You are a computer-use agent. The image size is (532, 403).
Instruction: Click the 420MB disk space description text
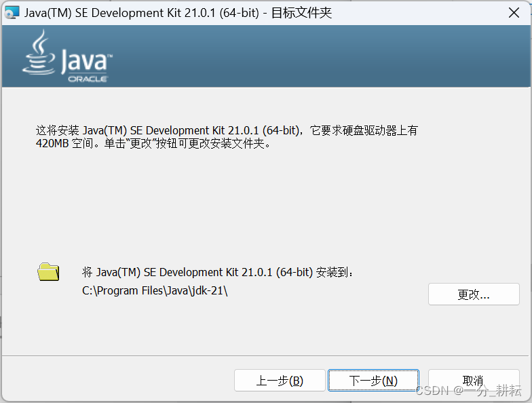click(x=227, y=137)
